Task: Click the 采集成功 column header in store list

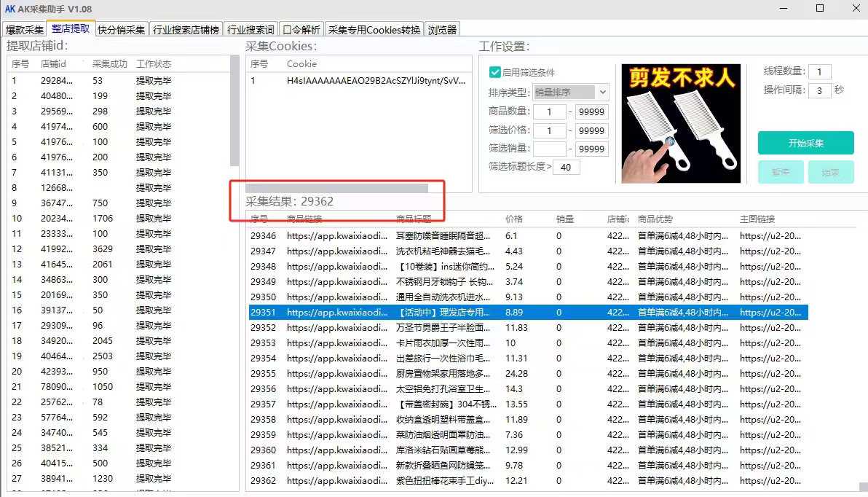Action: click(x=109, y=64)
